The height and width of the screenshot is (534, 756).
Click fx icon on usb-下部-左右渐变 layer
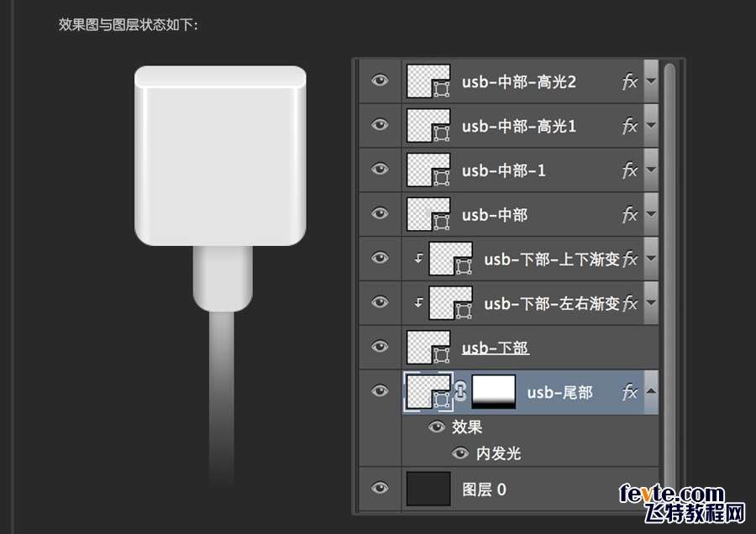click(630, 303)
